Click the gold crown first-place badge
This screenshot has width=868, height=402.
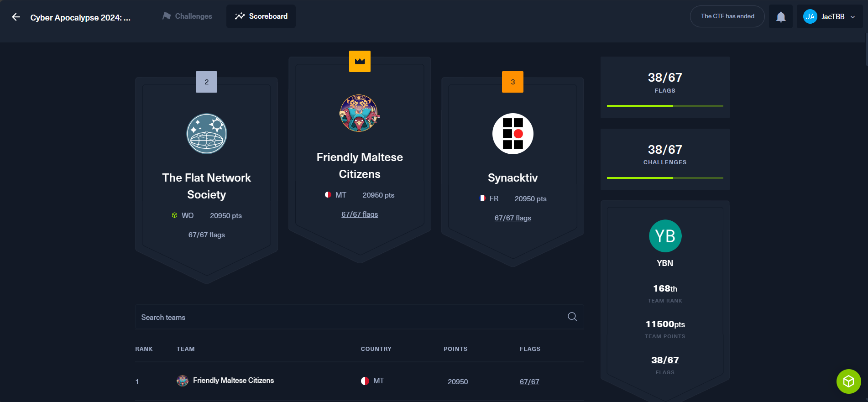pyautogui.click(x=360, y=61)
